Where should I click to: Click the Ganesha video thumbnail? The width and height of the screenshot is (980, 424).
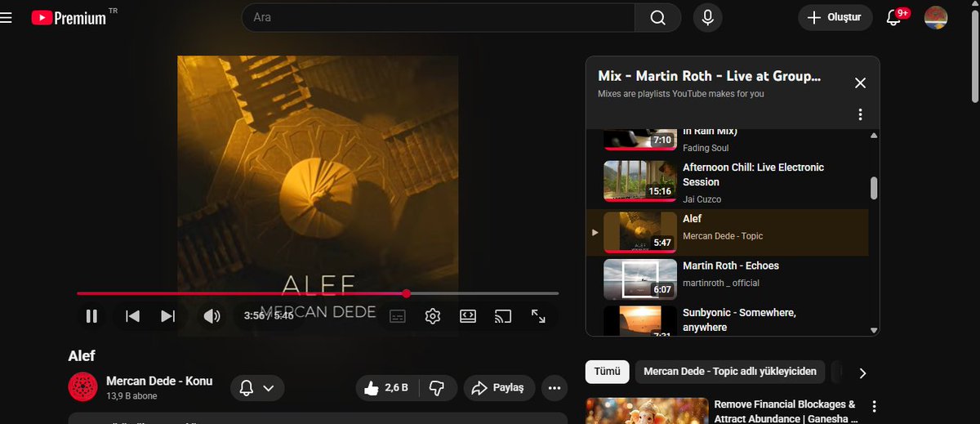[x=647, y=411]
